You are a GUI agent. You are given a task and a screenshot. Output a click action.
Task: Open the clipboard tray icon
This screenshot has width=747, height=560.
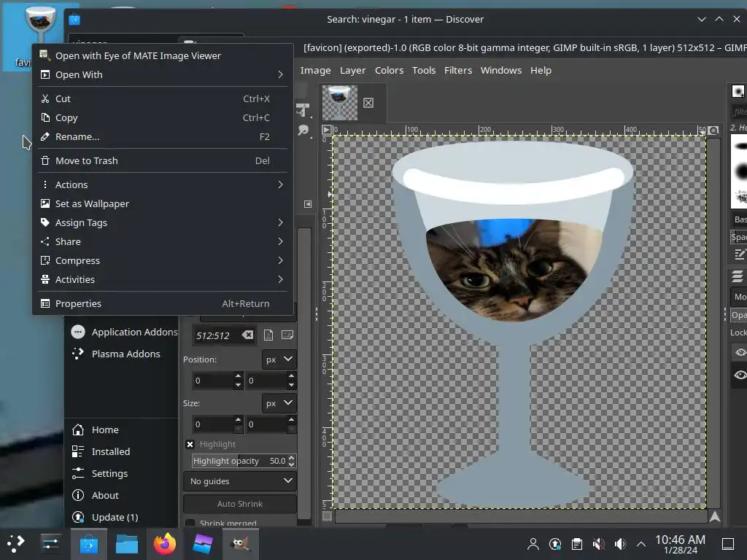[x=577, y=544]
